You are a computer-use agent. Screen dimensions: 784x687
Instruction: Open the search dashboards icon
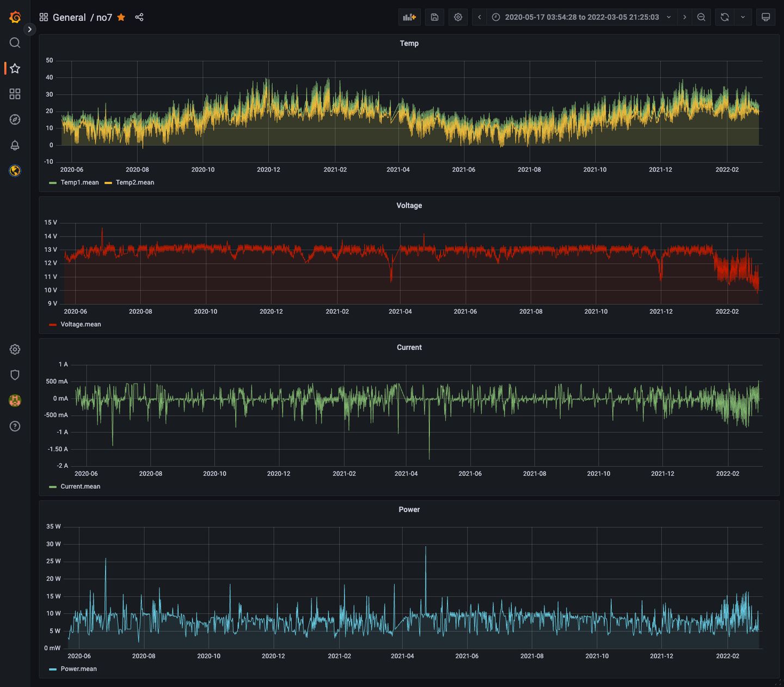pyautogui.click(x=15, y=42)
